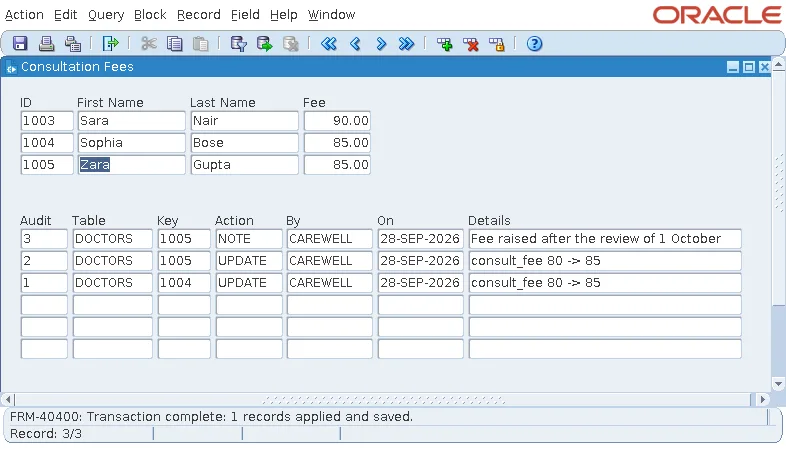Click the Help question mark icon
Viewport: 786px width, 449px height.
point(534,44)
